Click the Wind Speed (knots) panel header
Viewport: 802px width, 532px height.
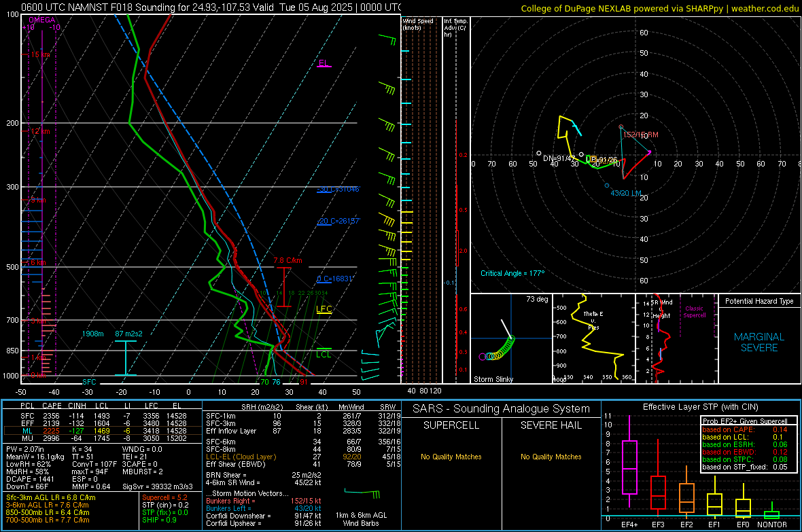point(417,24)
